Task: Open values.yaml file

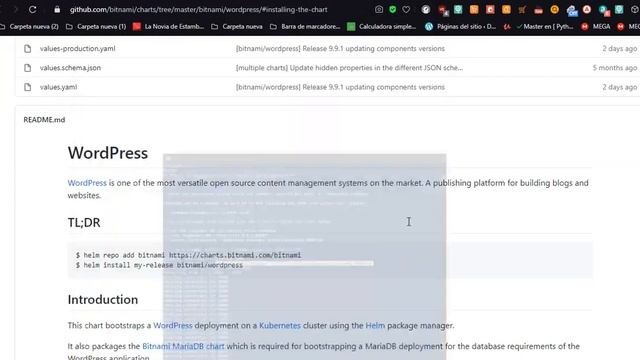Action: [58, 87]
